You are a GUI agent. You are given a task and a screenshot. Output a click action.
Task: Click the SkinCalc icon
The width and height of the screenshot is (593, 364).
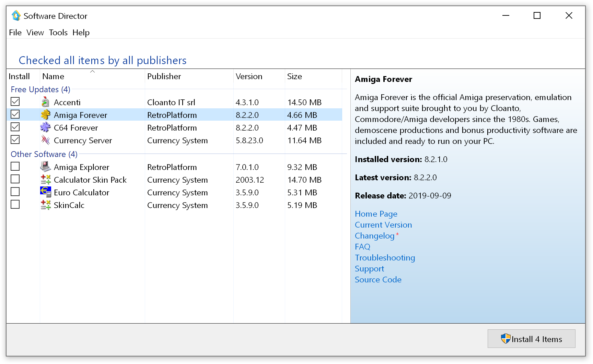[45, 205]
